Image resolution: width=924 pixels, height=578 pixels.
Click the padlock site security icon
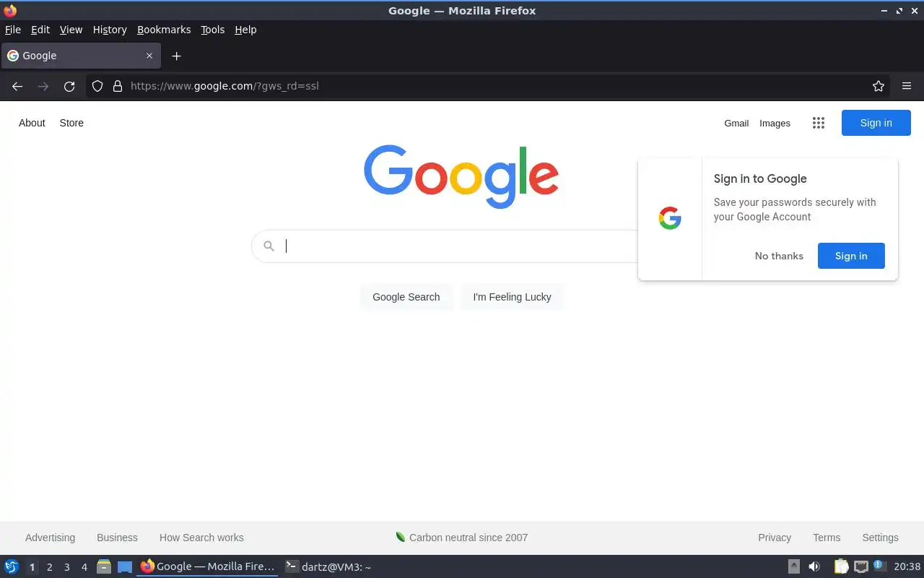[118, 86]
